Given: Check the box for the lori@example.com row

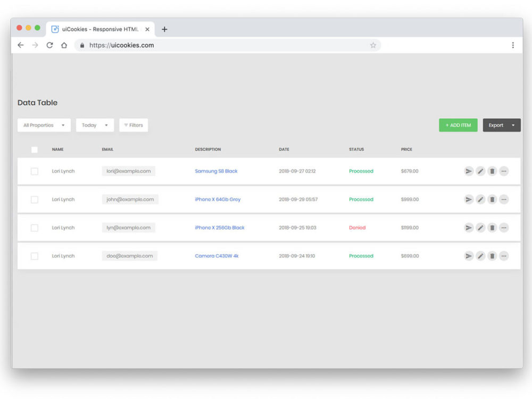Looking at the screenshot, I should [35, 171].
